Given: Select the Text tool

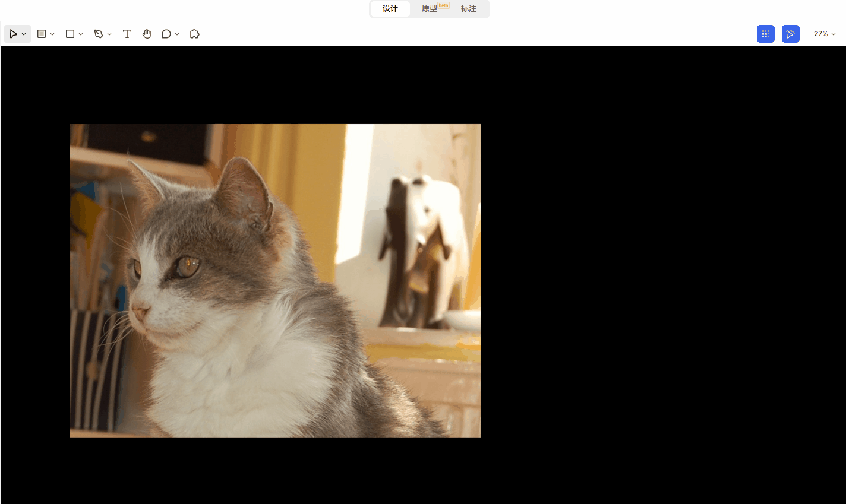Looking at the screenshot, I should [x=127, y=34].
